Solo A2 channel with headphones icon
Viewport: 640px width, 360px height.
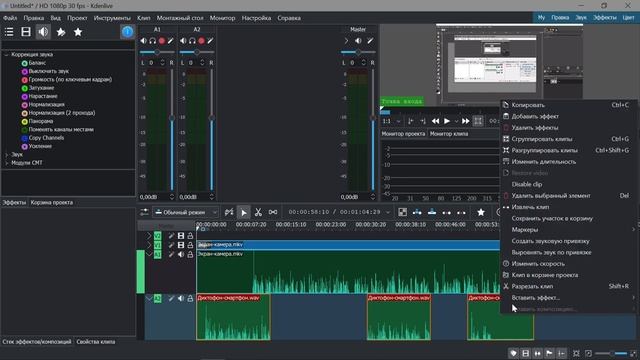point(192,41)
